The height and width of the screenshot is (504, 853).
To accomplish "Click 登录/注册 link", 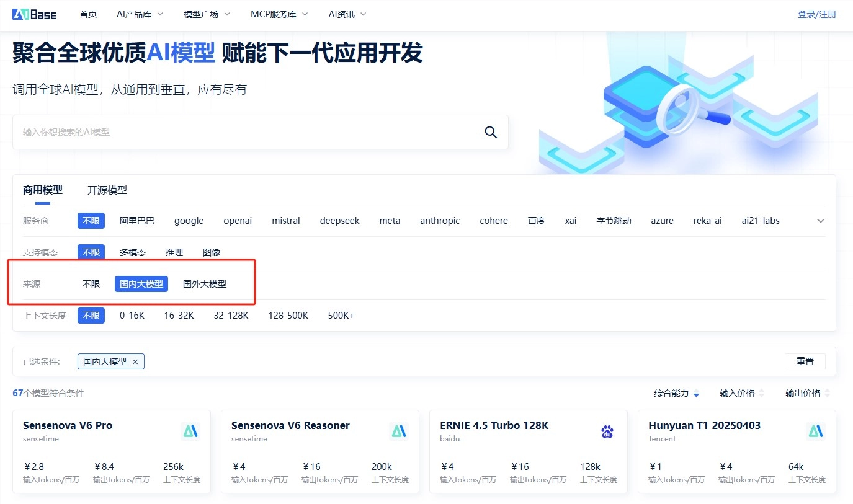I will pyautogui.click(x=816, y=14).
